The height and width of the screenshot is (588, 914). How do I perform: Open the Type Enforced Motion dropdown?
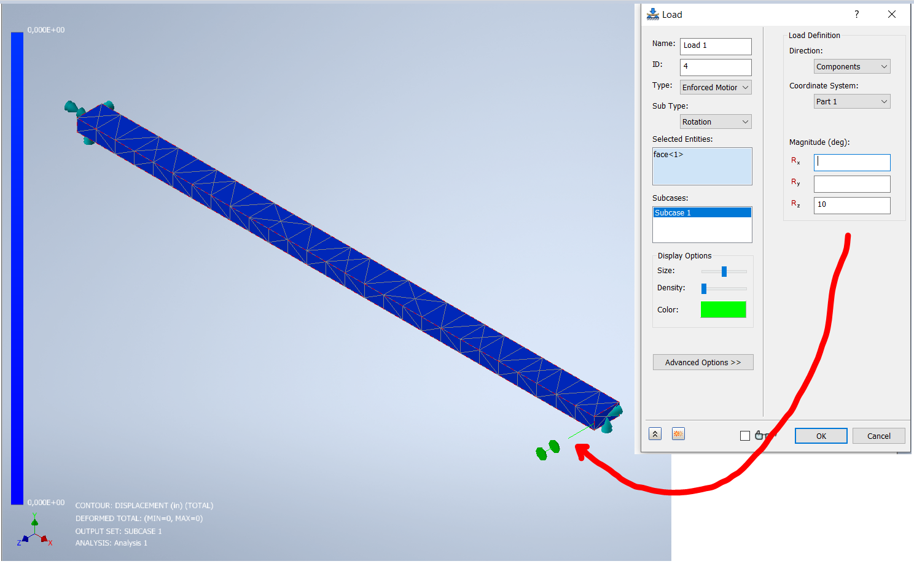pos(714,87)
